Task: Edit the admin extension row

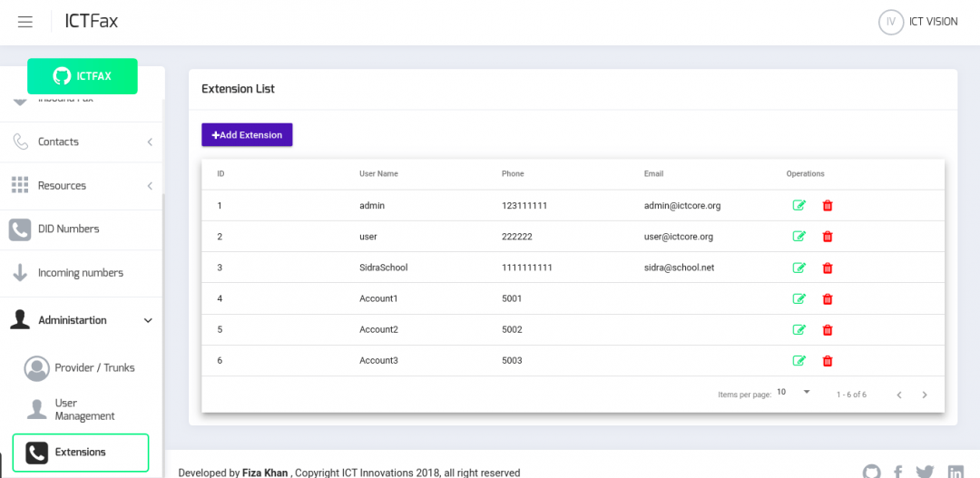Action: click(x=799, y=206)
